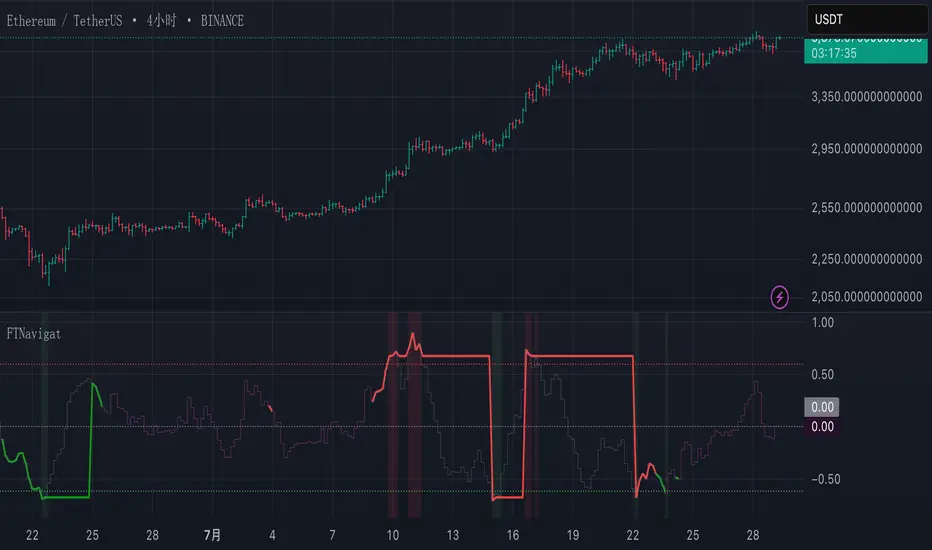Click date 13 on the time axis
Screen dimensions: 932x550
tap(453, 535)
